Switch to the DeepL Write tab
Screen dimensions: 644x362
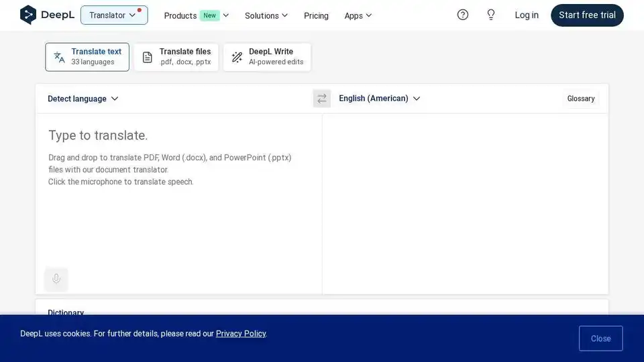point(267,57)
